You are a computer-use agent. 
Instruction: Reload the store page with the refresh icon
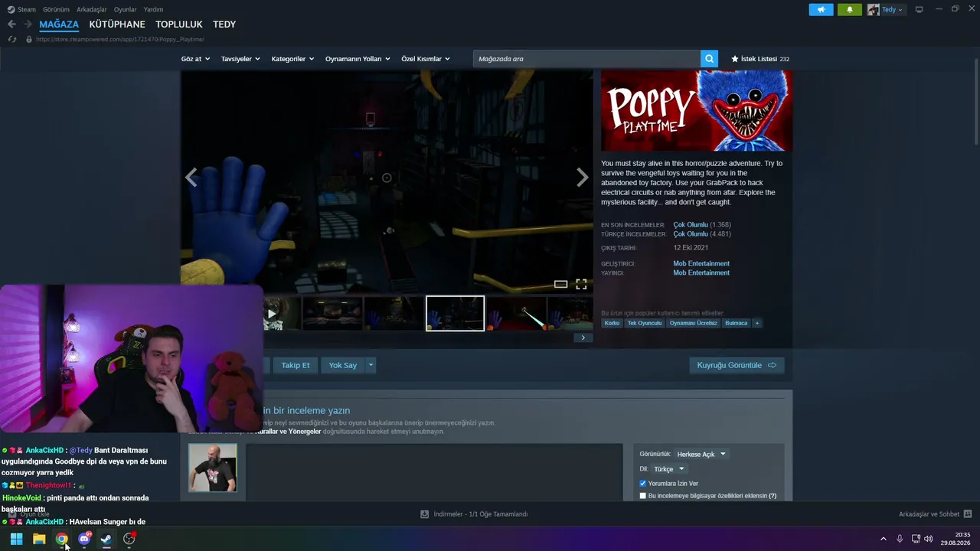12,39
